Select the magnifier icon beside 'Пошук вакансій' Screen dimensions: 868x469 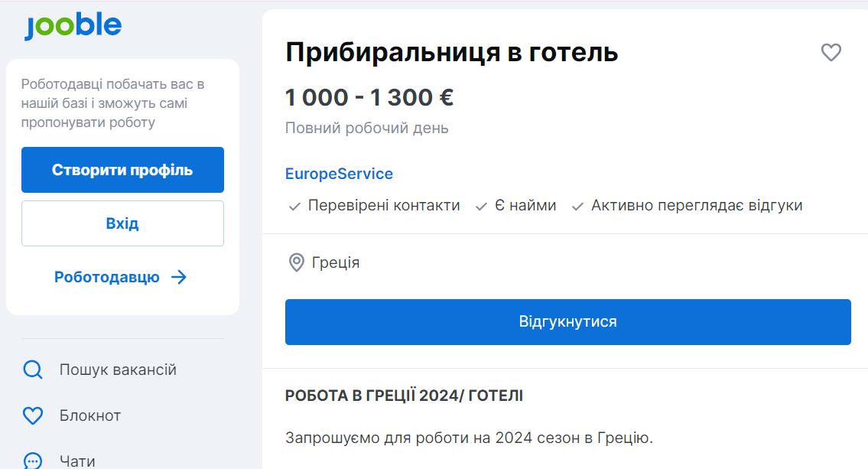tap(32, 369)
